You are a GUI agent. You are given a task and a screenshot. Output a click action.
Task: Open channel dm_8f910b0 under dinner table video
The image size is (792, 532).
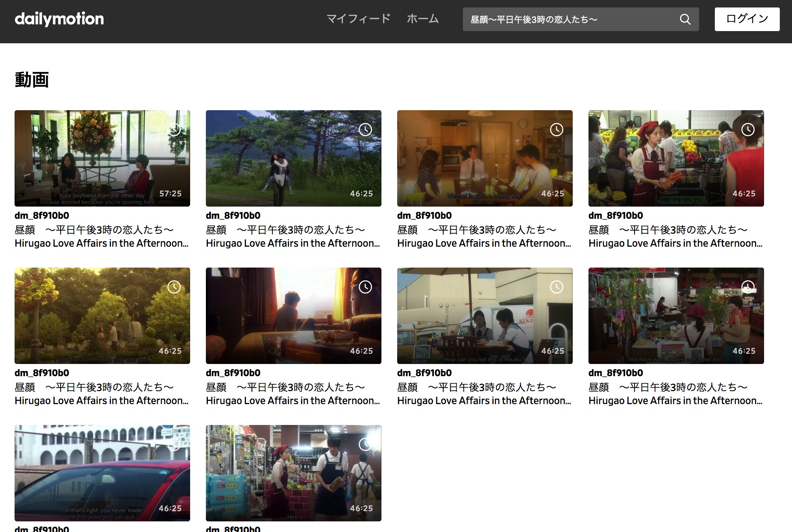[424, 216]
